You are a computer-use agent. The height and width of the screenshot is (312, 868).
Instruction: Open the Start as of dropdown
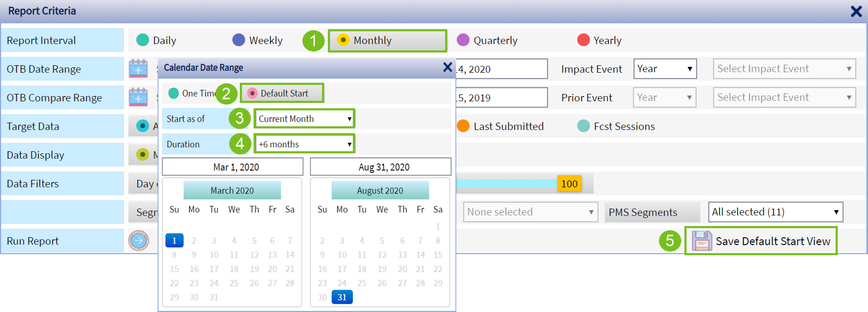pyautogui.click(x=305, y=119)
